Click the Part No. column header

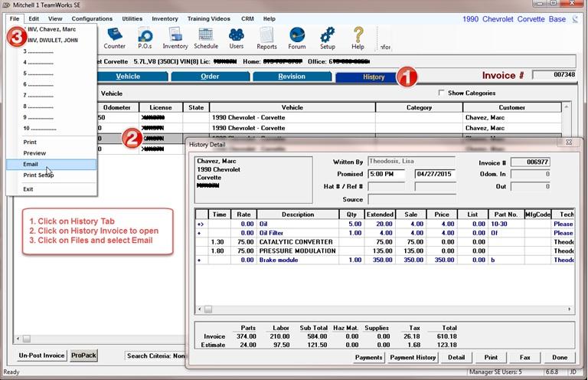pos(506,215)
